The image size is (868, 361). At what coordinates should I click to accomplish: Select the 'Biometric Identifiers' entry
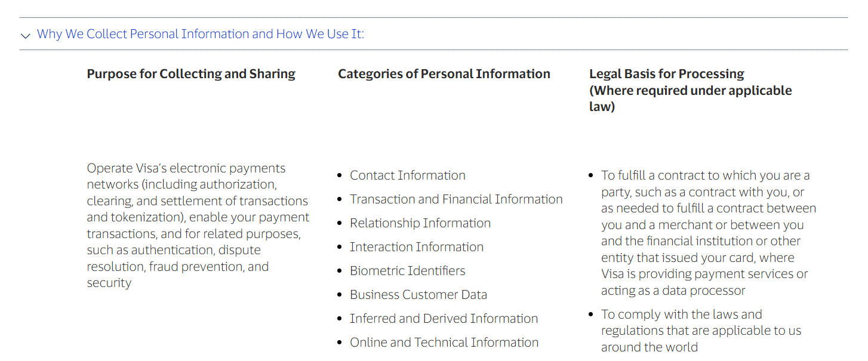[407, 270]
